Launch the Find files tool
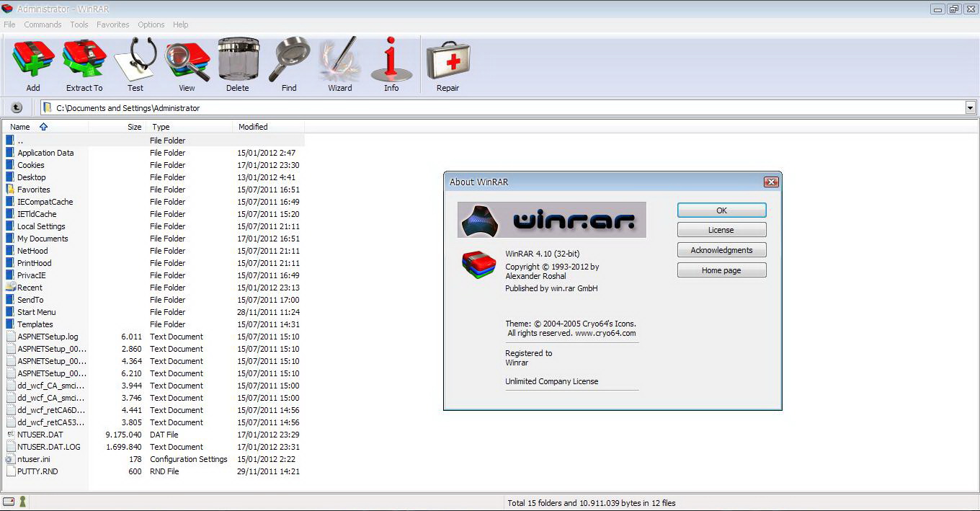This screenshot has height=511, width=980. [289, 63]
